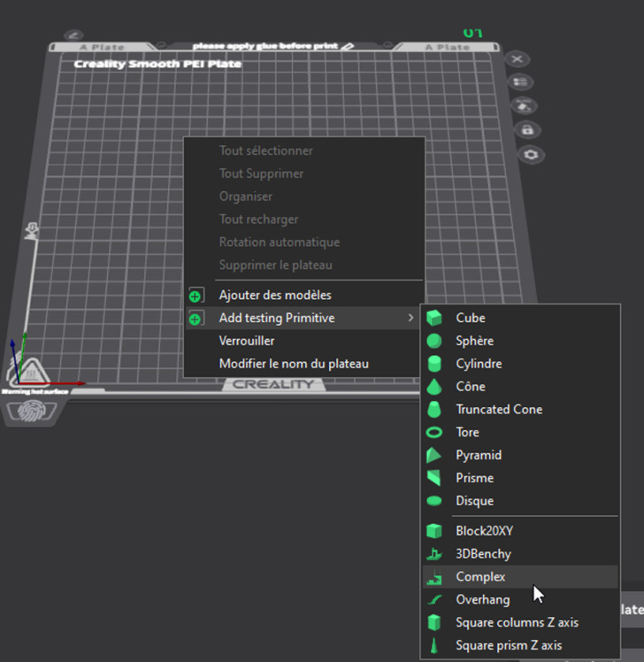
Task: Add Square columns Z axis model
Action: pos(520,622)
